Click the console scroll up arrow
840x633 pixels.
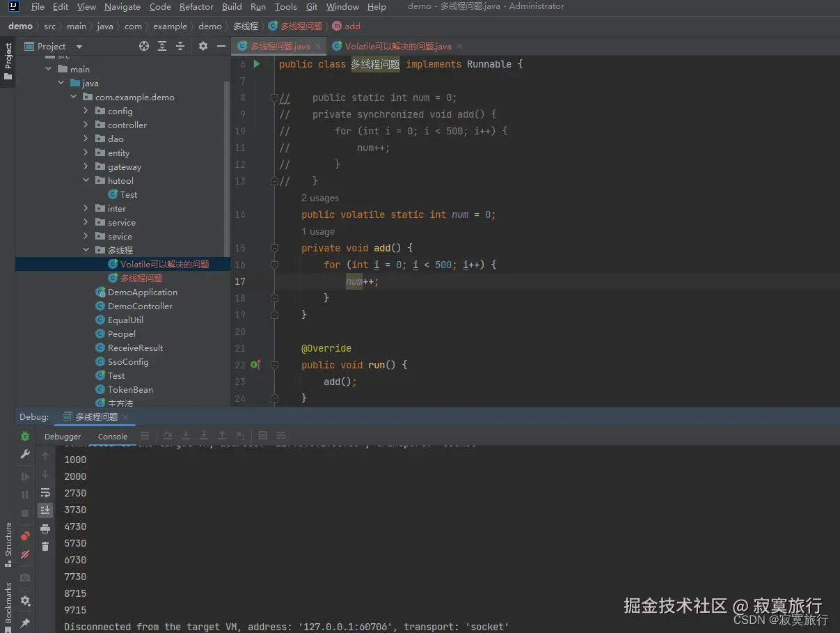(45, 456)
